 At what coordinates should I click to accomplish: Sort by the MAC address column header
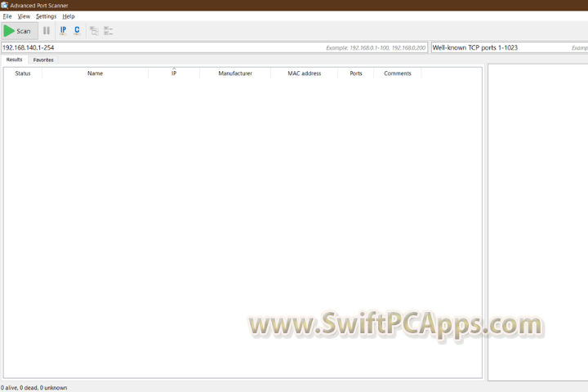click(x=304, y=73)
